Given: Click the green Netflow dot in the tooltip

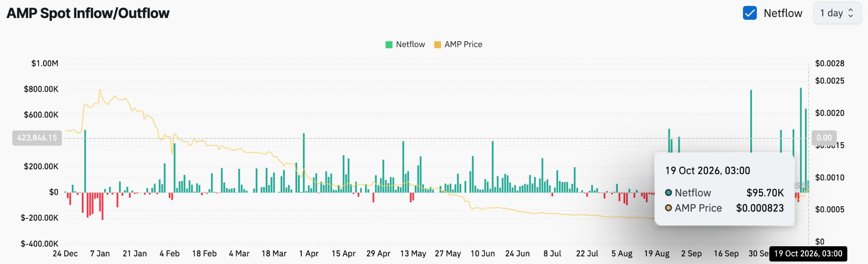Looking at the screenshot, I should (x=668, y=193).
